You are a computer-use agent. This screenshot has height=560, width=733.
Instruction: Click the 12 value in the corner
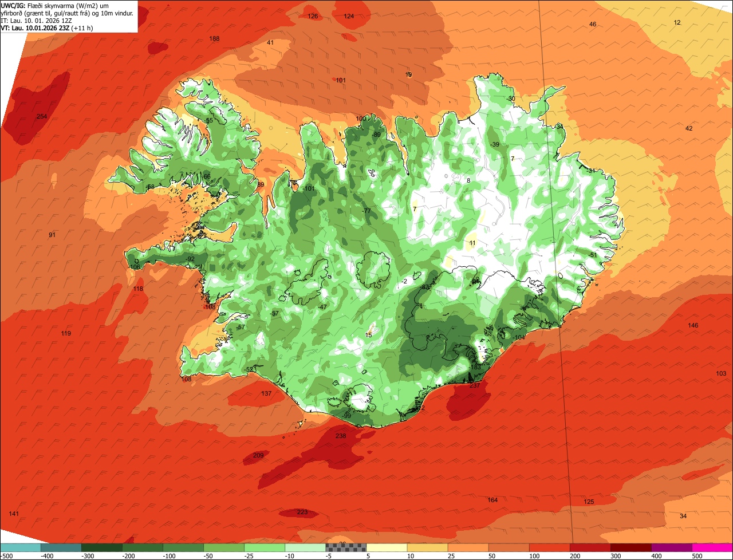677,22
